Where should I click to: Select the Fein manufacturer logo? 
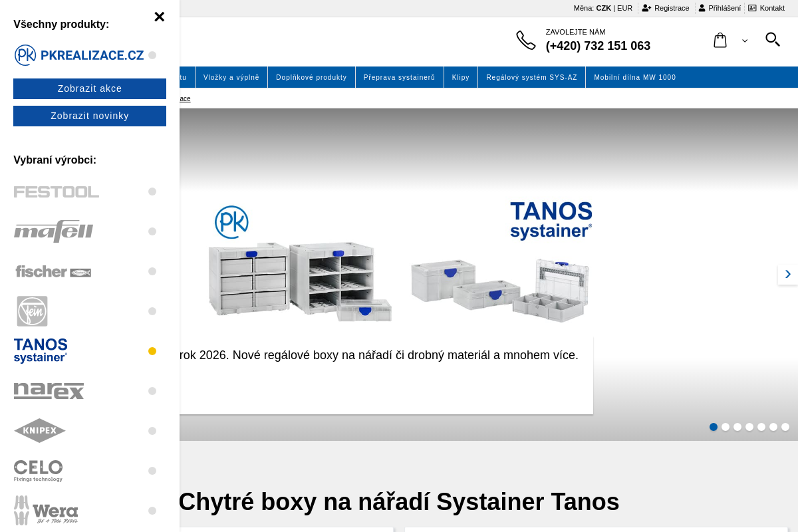(x=32, y=311)
